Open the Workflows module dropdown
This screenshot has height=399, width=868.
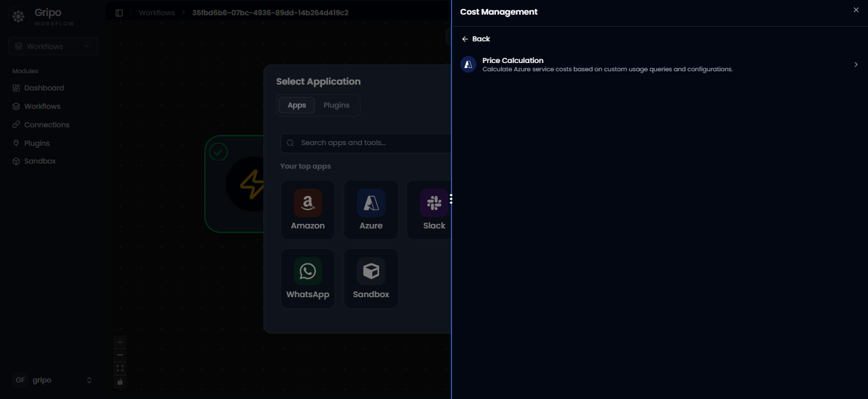[53, 46]
